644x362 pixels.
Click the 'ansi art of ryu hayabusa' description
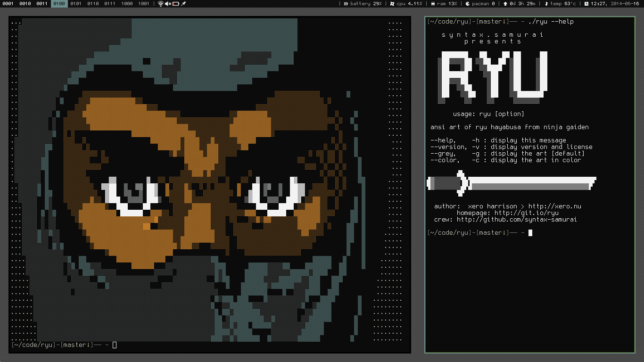510,127
